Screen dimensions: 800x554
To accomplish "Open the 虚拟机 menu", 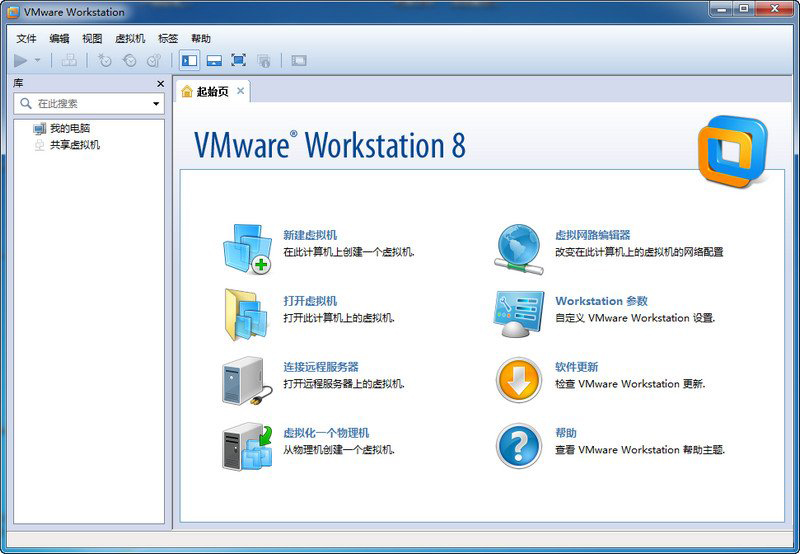I will click(x=130, y=38).
